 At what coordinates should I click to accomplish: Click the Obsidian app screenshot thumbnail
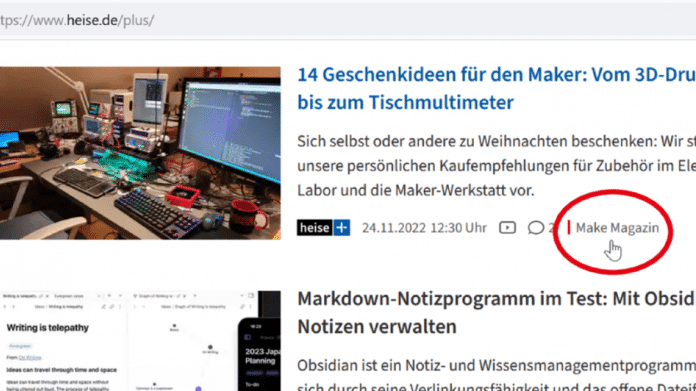pos(140,341)
